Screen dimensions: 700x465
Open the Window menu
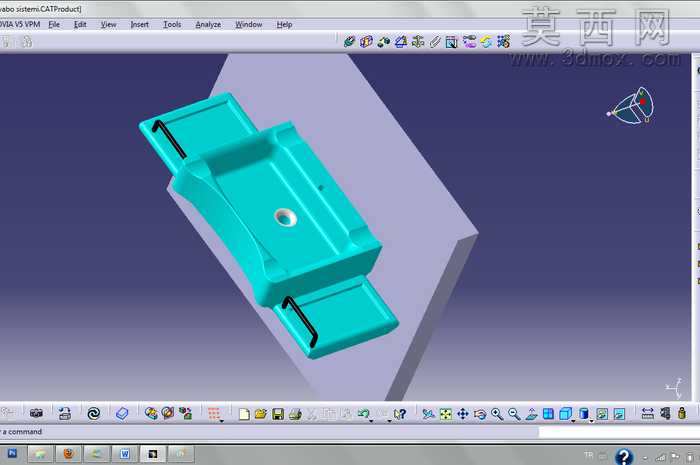[249, 25]
